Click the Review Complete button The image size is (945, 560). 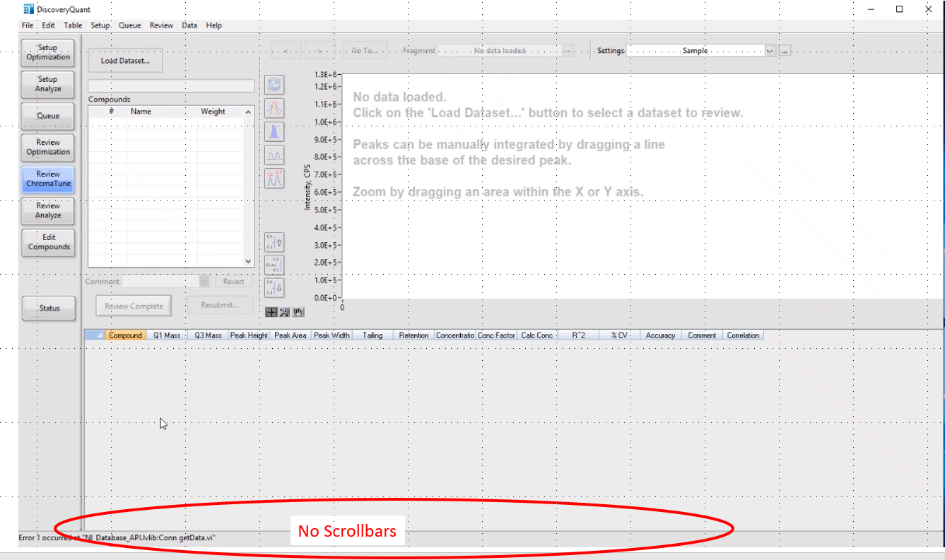click(x=134, y=306)
